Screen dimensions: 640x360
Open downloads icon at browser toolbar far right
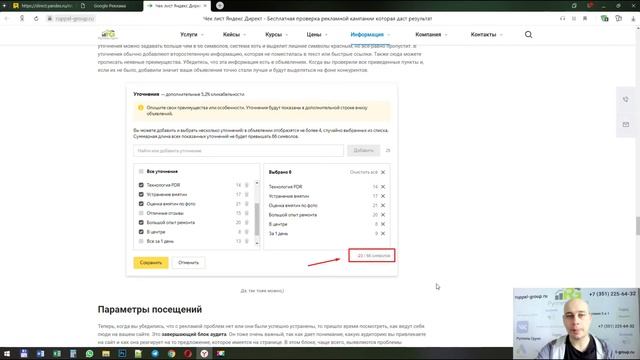coord(633,19)
